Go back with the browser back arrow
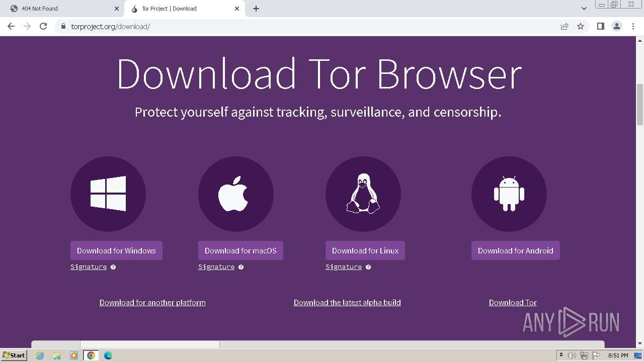 click(11, 26)
